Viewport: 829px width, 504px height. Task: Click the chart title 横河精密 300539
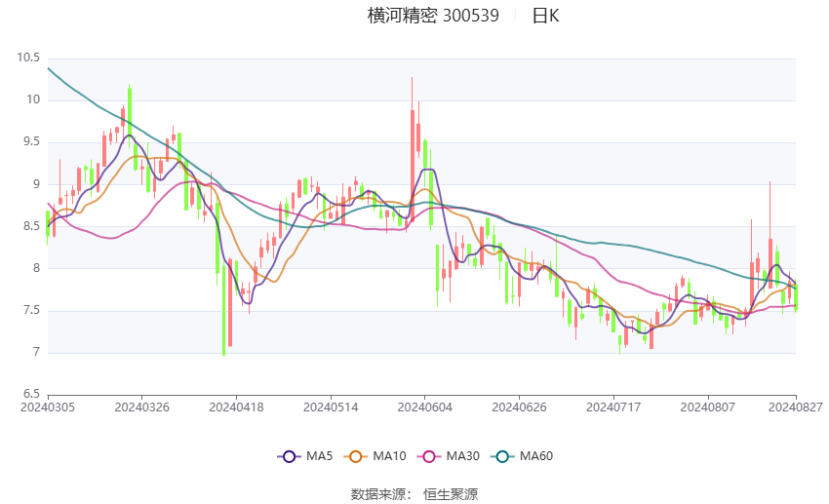(x=433, y=16)
